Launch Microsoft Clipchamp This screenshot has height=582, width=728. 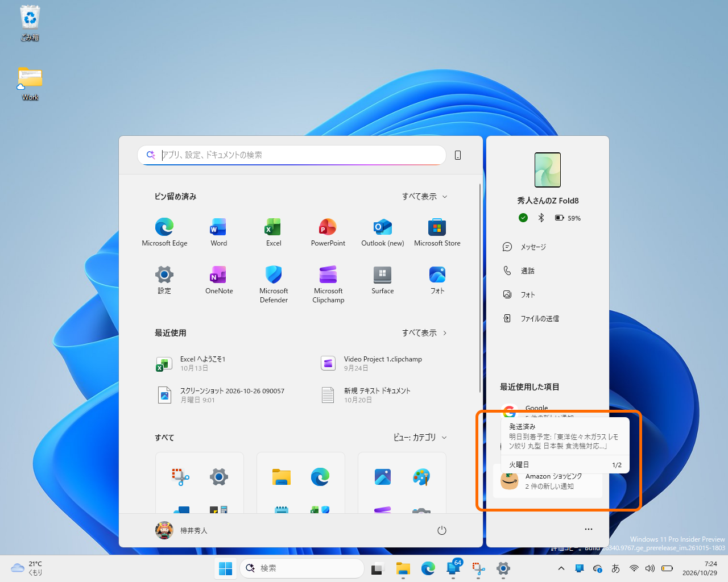point(328,284)
